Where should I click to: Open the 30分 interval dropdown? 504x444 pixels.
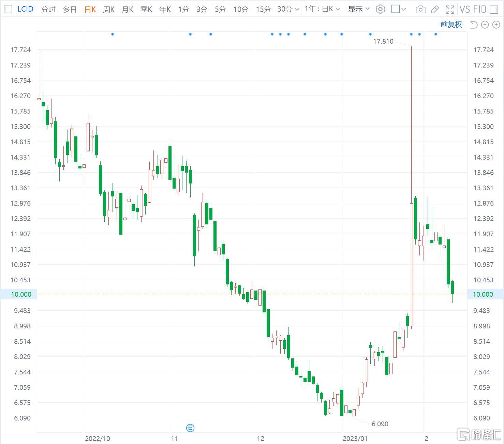coord(288,9)
